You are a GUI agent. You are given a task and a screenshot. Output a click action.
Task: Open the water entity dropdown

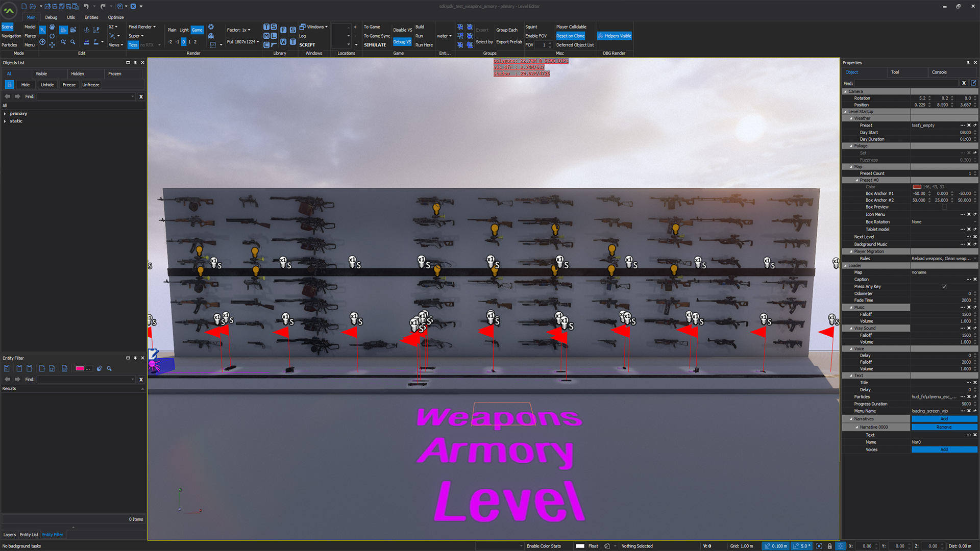coord(444,36)
